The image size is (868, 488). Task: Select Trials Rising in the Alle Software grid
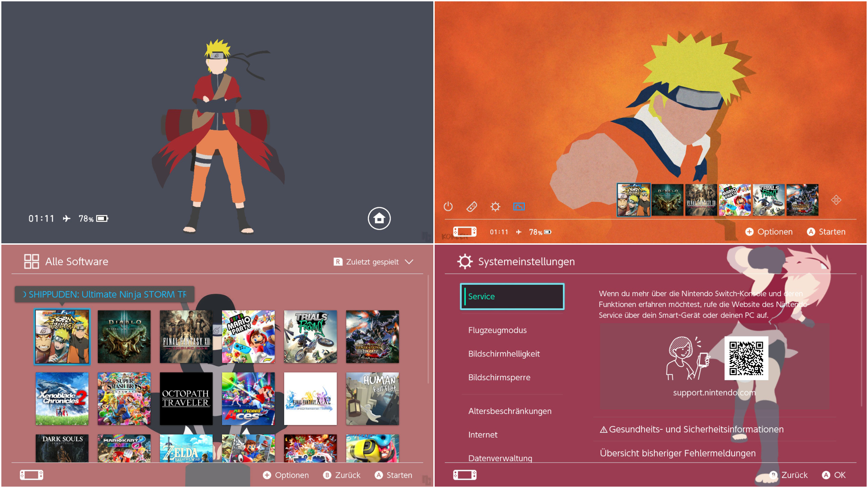(310, 337)
